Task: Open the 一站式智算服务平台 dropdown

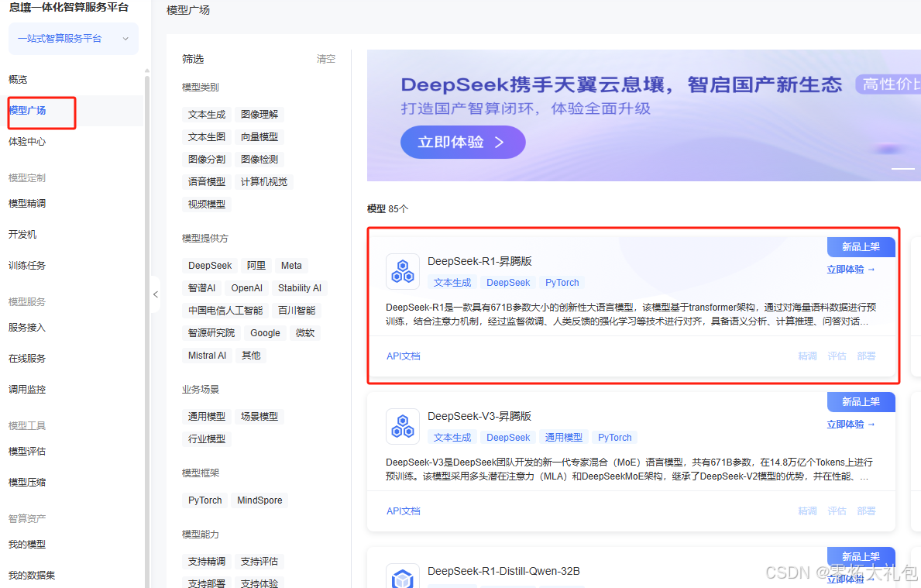Action: [x=74, y=39]
